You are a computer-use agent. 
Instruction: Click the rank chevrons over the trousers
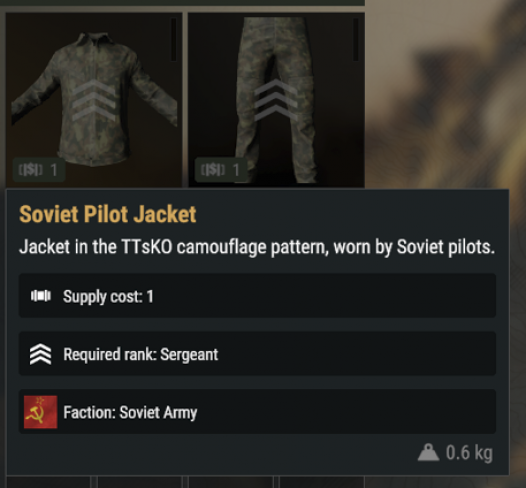pos(276,100)
